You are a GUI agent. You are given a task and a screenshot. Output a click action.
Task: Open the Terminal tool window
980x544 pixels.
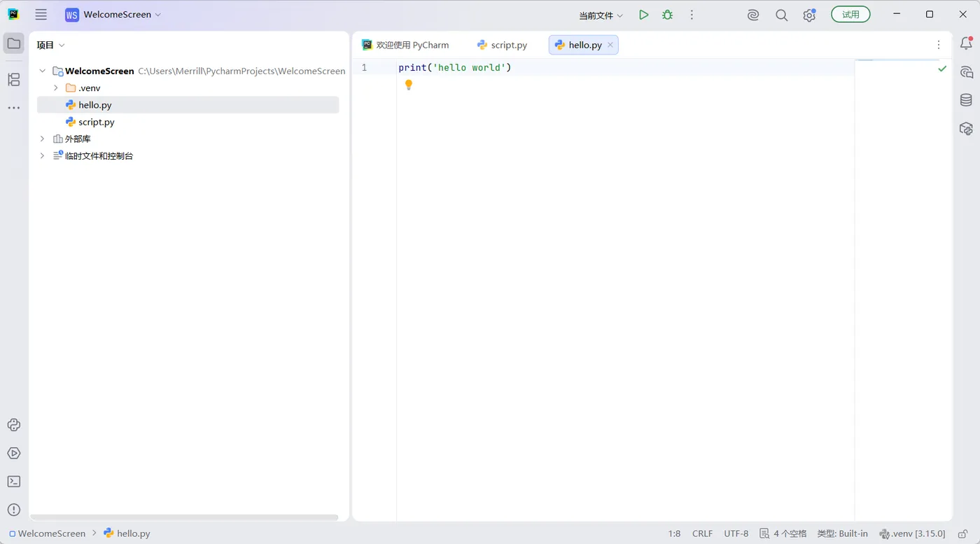click(14, 482)
